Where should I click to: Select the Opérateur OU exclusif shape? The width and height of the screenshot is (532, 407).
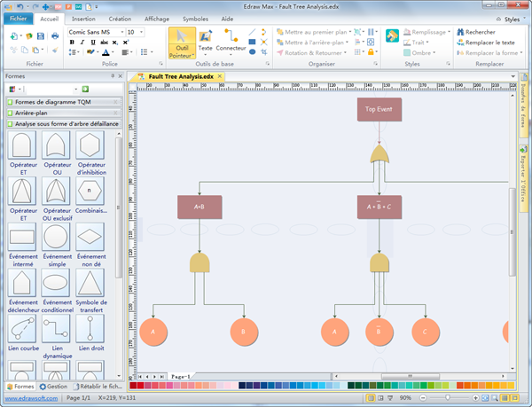pos(57,189)
